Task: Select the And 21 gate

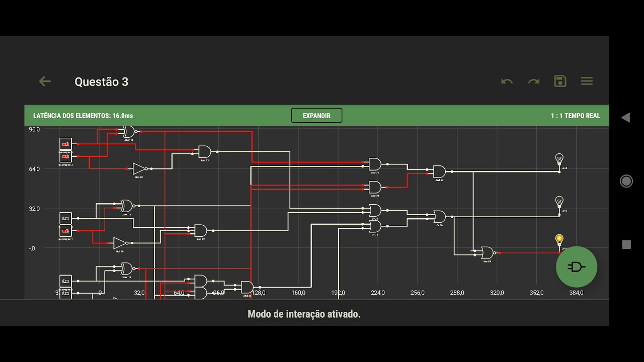Action: [205, 152]
